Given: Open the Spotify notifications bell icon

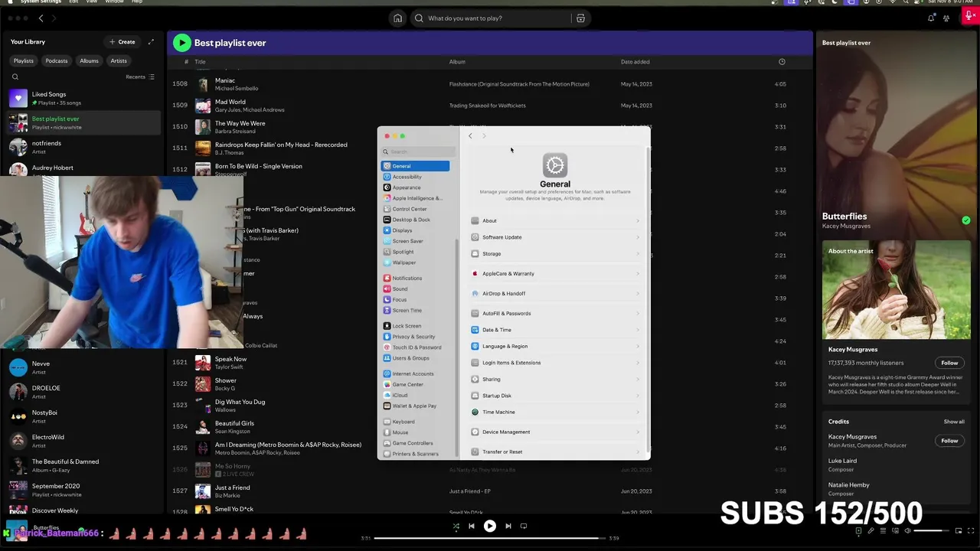Looking at the screenshot, I should 932,18.
